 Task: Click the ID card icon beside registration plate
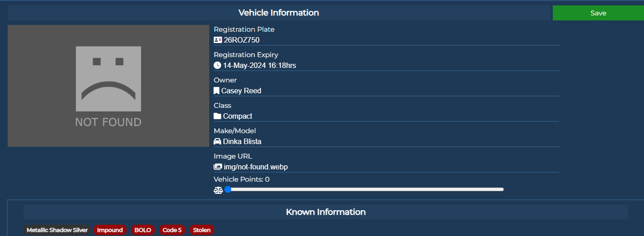coord(218,40)
